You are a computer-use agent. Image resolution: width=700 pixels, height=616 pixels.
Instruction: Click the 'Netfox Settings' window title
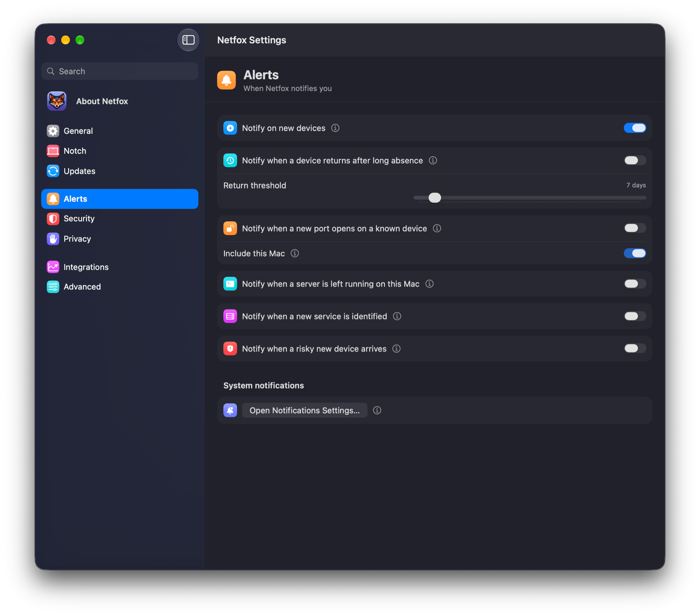252,40
